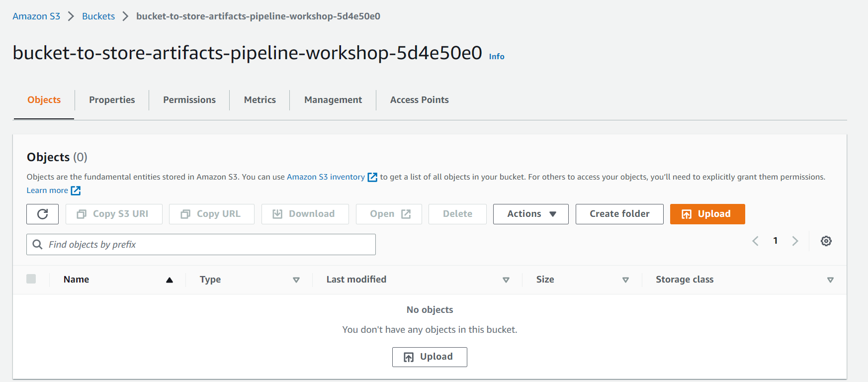Viewport: 868px width, 382px height.
Task: Open the Amazon S3 breadcrumb link
Action: (x=36, y=16)
